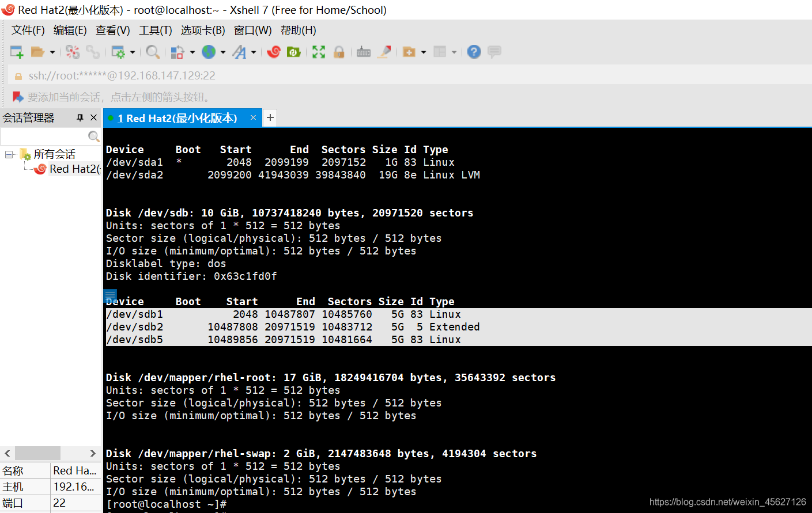Viewport: 812px width, 513px height.
Task: Open the 选项卡(B) menu
Action: (203, 31)
